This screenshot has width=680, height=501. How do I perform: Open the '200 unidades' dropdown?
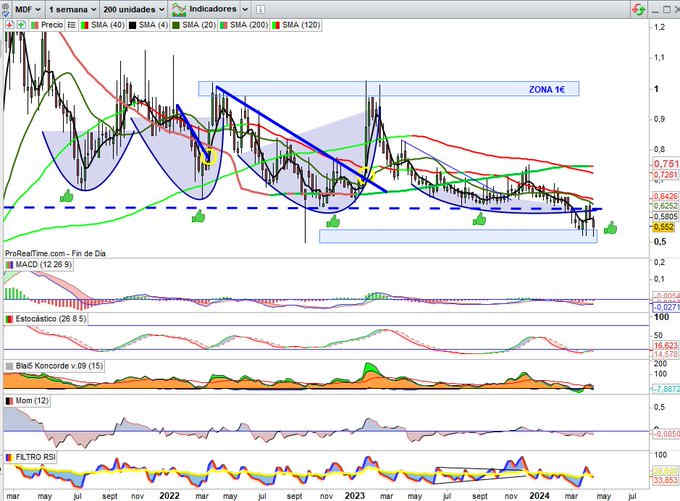click(x=134, y=9)
